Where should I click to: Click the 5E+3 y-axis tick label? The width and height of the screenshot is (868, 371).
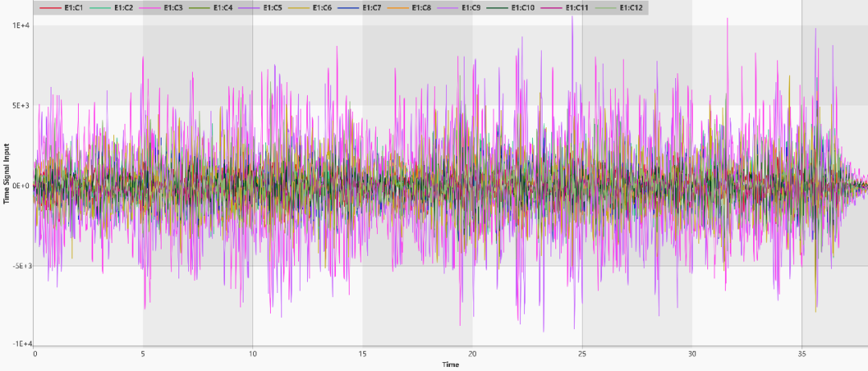pyautogui.click(x=22, y=105)
